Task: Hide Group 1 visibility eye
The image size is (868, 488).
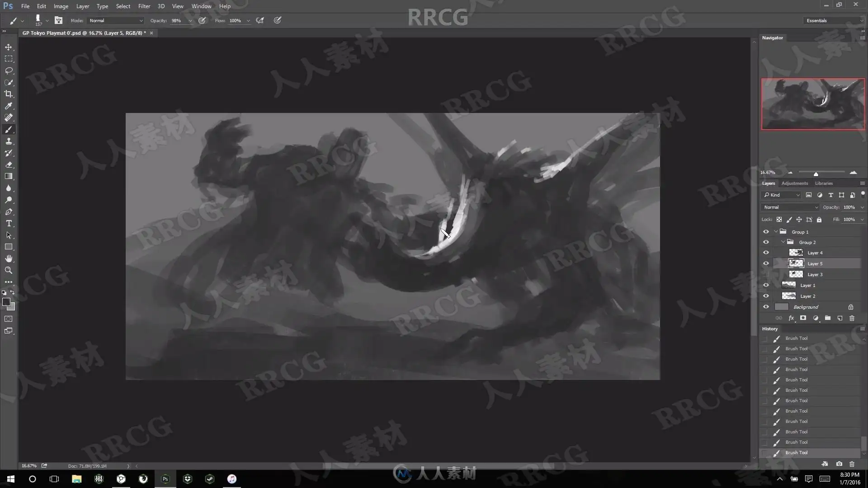Action: coord(766,231)
